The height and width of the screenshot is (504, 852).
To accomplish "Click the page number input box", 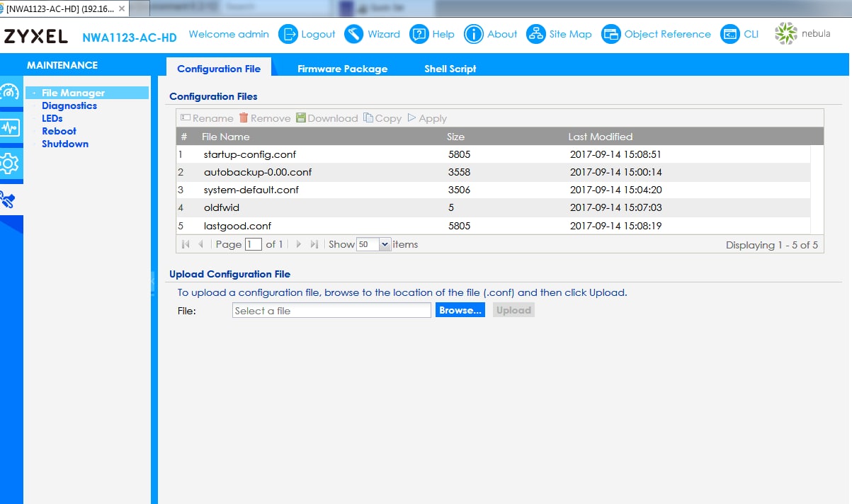I will [x=253, y=244].
